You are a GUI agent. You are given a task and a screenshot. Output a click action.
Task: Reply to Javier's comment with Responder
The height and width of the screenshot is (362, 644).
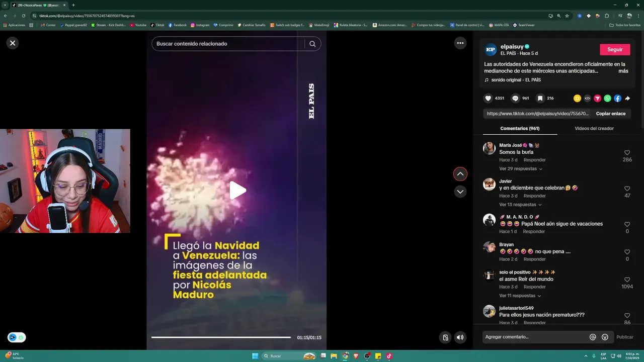tap(534, 196)
